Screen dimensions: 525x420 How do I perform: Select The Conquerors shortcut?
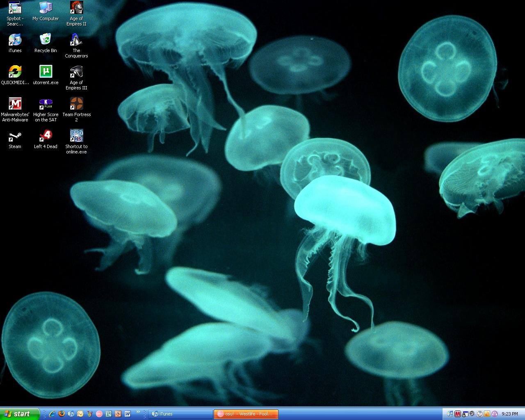(76, 46)
